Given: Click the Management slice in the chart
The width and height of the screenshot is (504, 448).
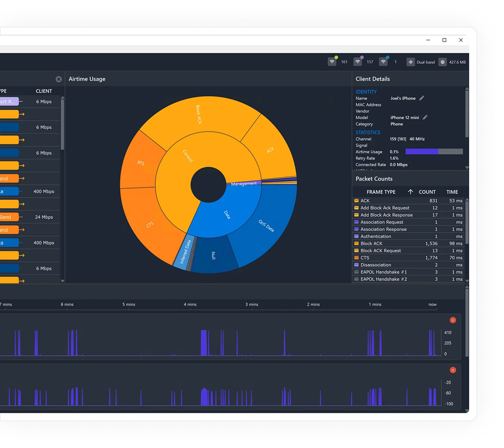Looking at the screenshot, I should [244, 183].
